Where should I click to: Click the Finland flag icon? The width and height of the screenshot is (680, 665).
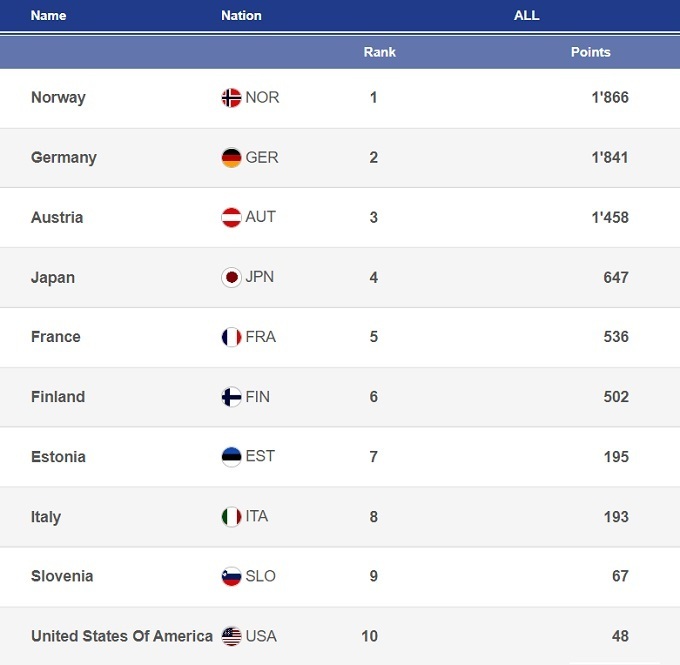coord(231,397)
